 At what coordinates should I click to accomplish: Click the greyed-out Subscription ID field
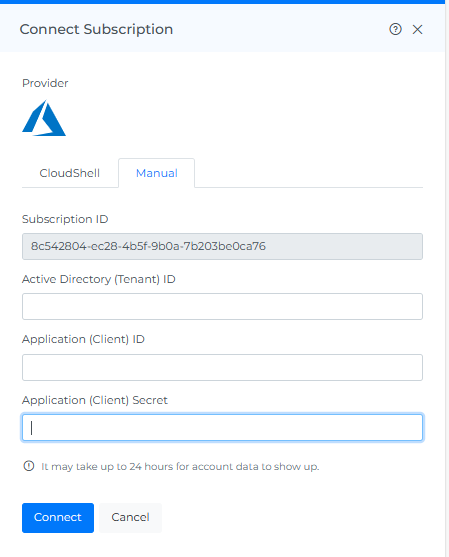(x=222, y=246)
